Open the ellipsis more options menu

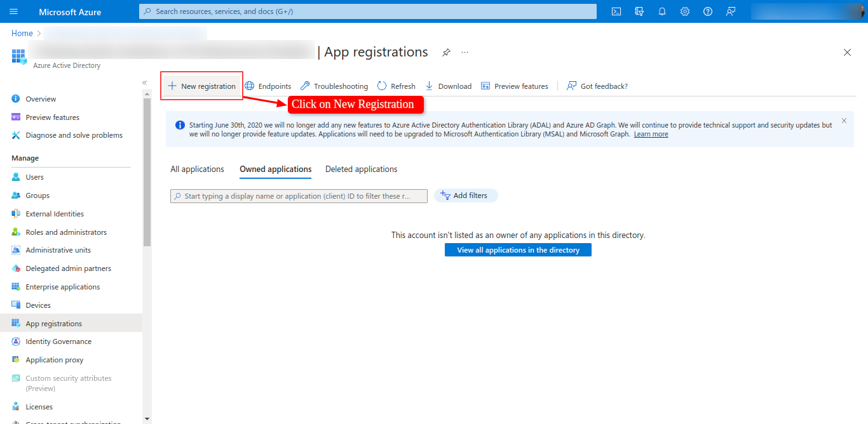(465, 52)
